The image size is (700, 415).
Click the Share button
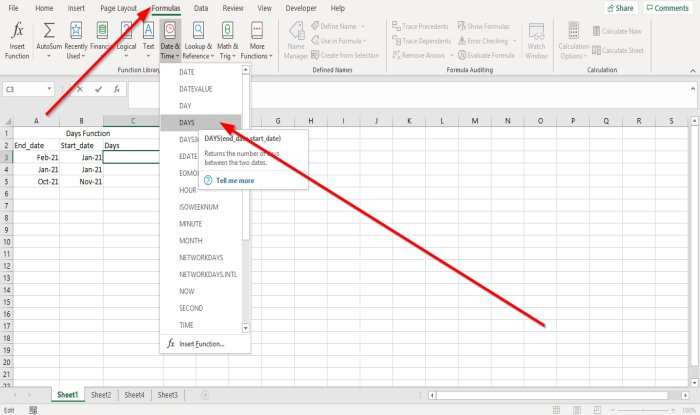[619, 8]
